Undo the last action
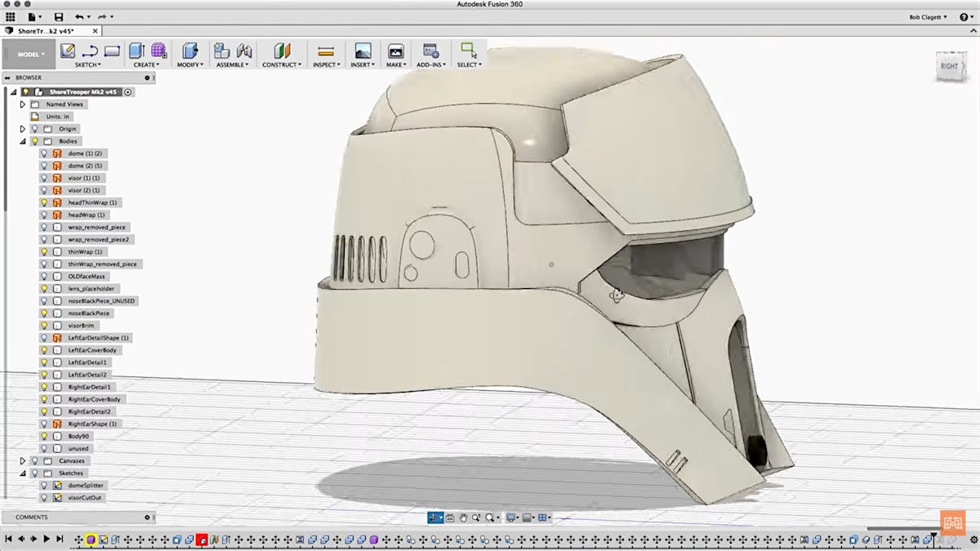The width and height of the screenshot is (980, 551). (x=79, y=16)
